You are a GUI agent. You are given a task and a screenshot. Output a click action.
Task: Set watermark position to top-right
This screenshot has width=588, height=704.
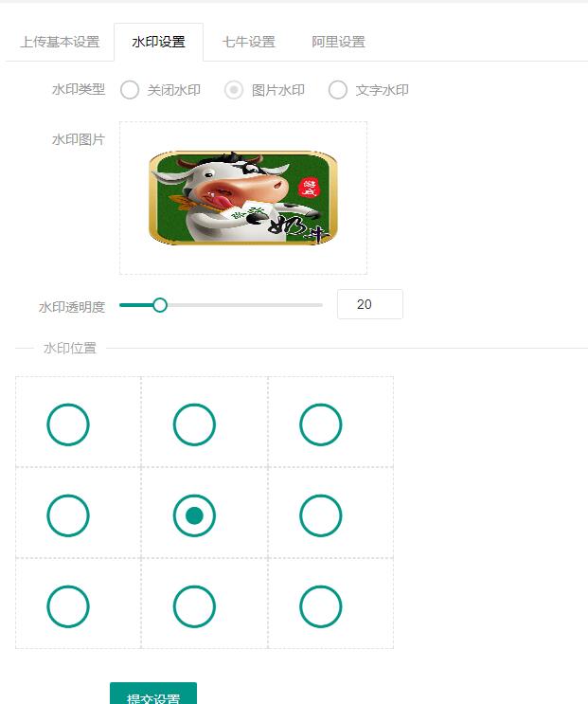click(321, 424)
